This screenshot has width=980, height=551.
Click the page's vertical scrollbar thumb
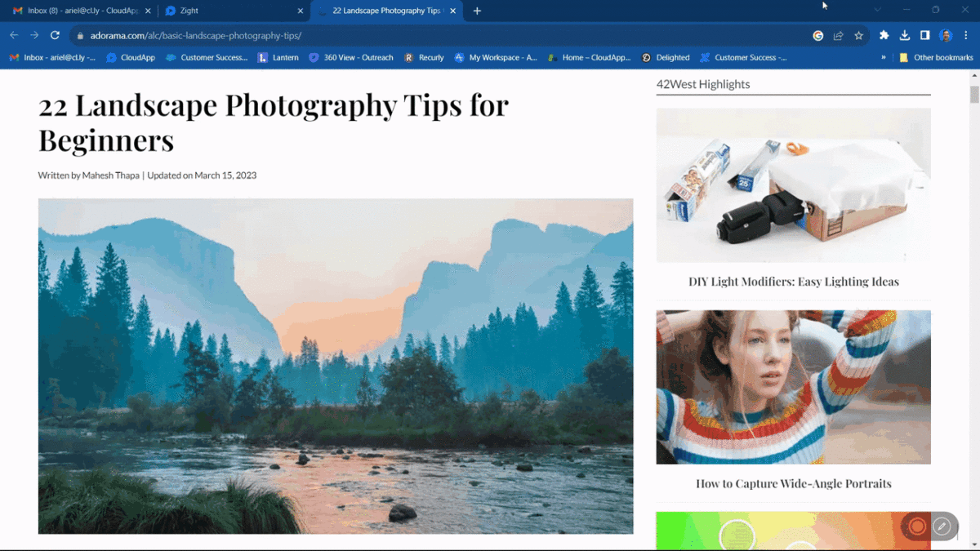pyautogui.click(x=973, y=94)
